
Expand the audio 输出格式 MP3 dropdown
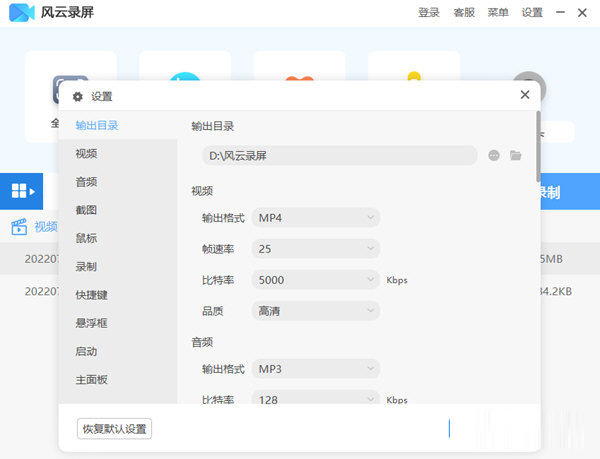[x=316, y=369]
